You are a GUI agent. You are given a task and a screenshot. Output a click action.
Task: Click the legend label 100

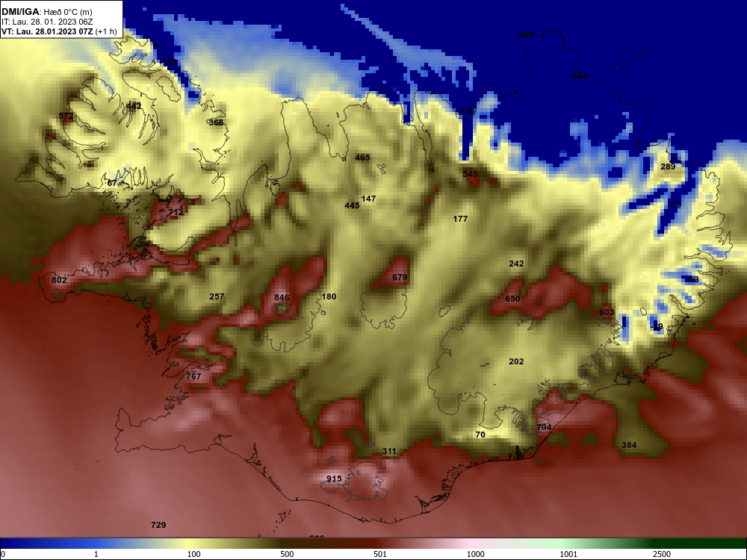coord(194,554)
